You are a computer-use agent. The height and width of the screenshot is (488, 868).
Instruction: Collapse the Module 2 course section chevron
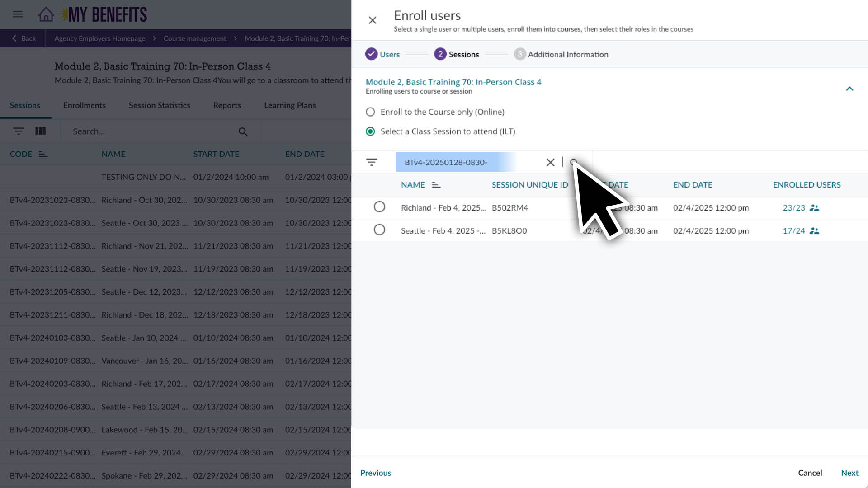[x=849, y=89]
